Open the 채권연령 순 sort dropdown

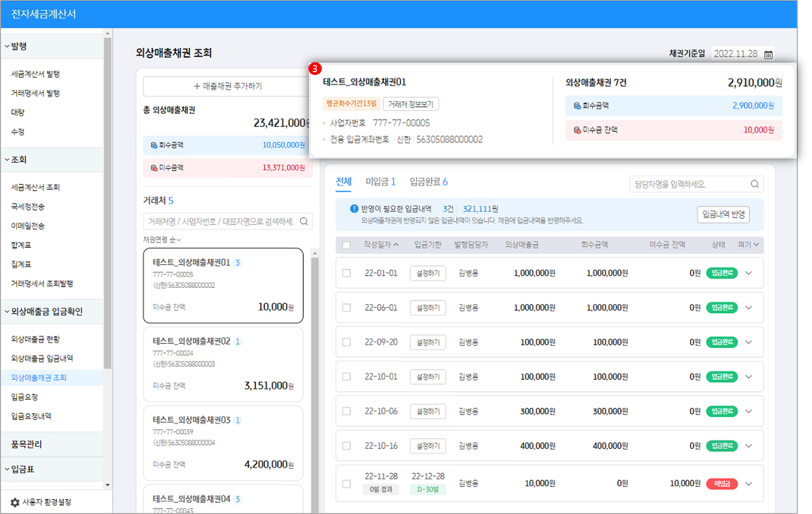162,240
